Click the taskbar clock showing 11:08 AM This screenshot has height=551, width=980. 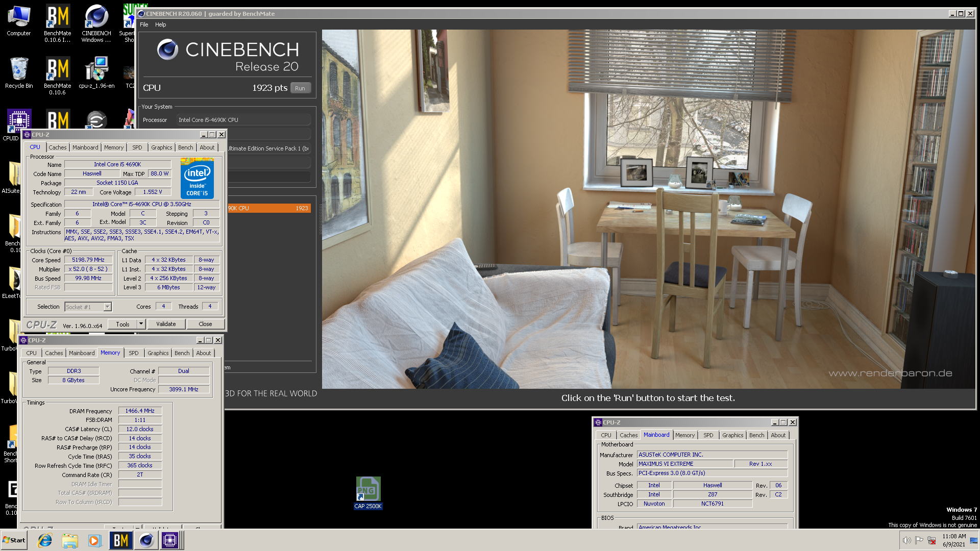[954, 540]
